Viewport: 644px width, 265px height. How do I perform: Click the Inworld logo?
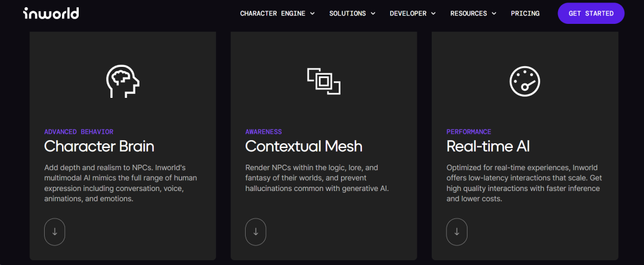click(51, 13)
